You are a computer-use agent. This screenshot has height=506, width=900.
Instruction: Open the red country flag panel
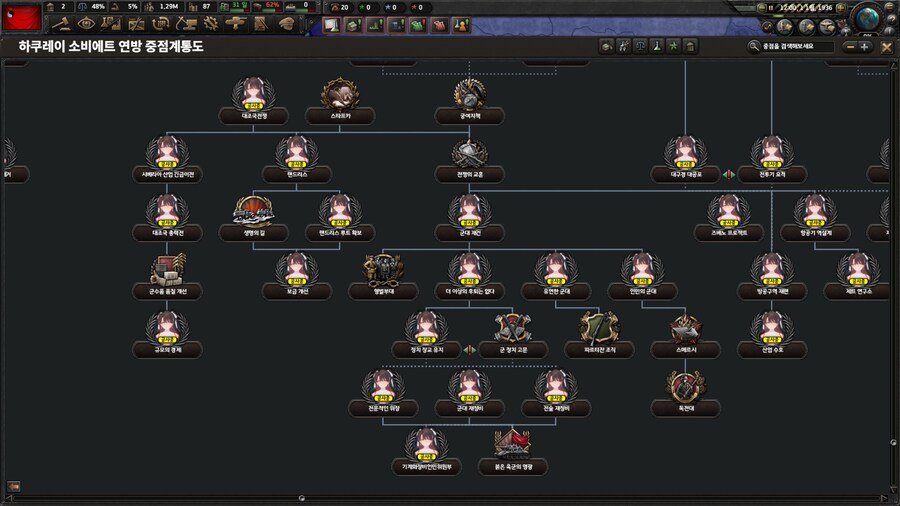pyautogui.click(x=21, y=17)
